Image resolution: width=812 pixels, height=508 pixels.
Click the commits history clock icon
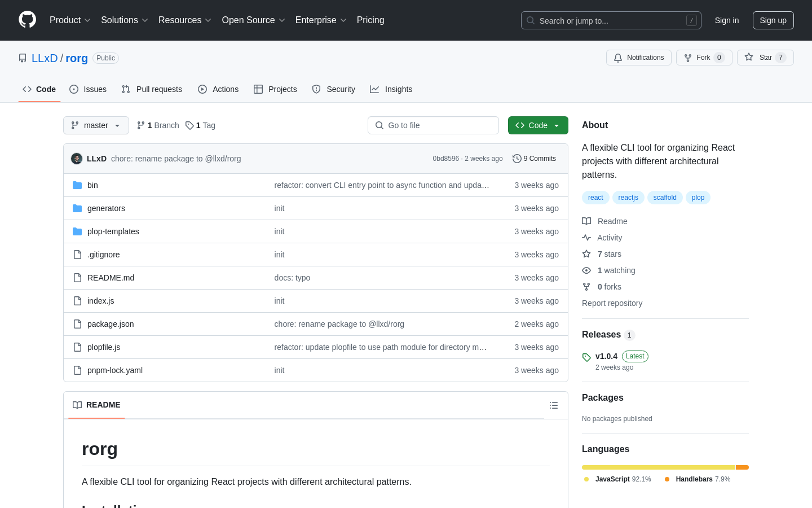(517, 159)
